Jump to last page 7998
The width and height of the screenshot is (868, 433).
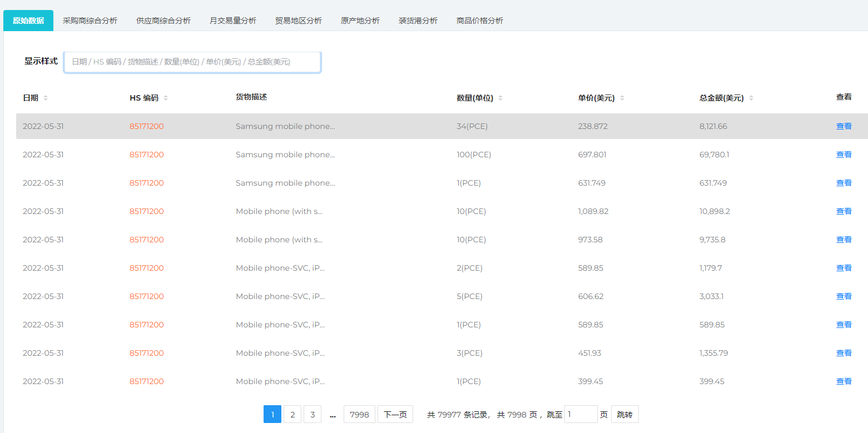[x=359, y=414]
